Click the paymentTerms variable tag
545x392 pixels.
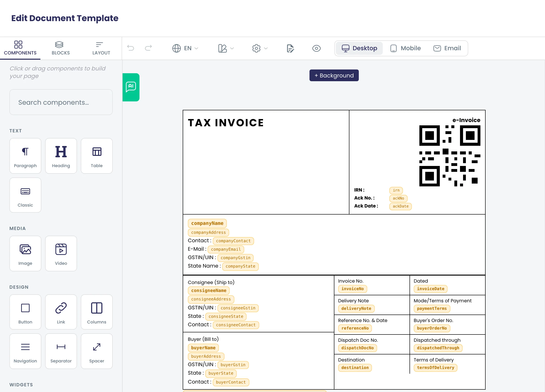click(432, 308)
